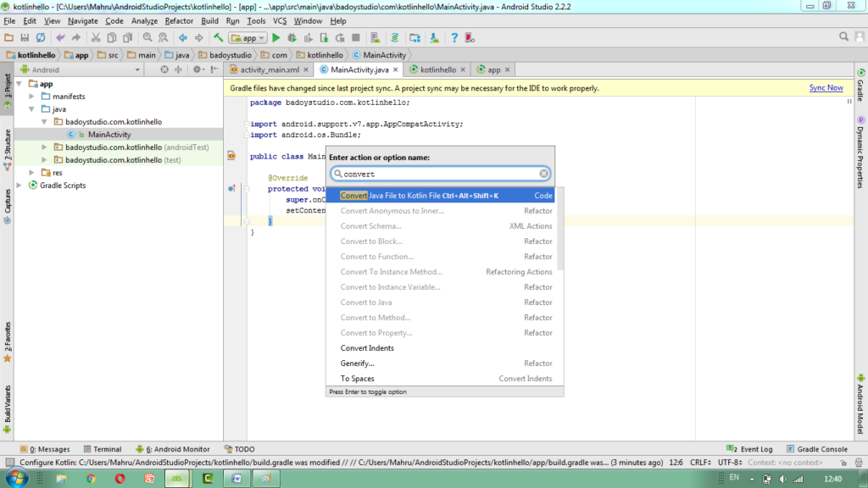Click the Synchronize icon in the toolbar
Image resolution: width=868 pixels, height=488 pixels.
41,37
